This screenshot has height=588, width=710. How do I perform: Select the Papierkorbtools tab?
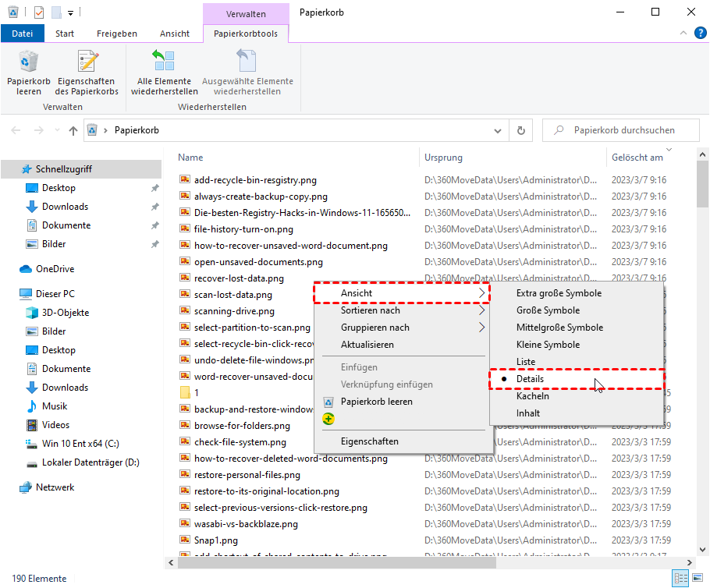[x=246, y=34]
